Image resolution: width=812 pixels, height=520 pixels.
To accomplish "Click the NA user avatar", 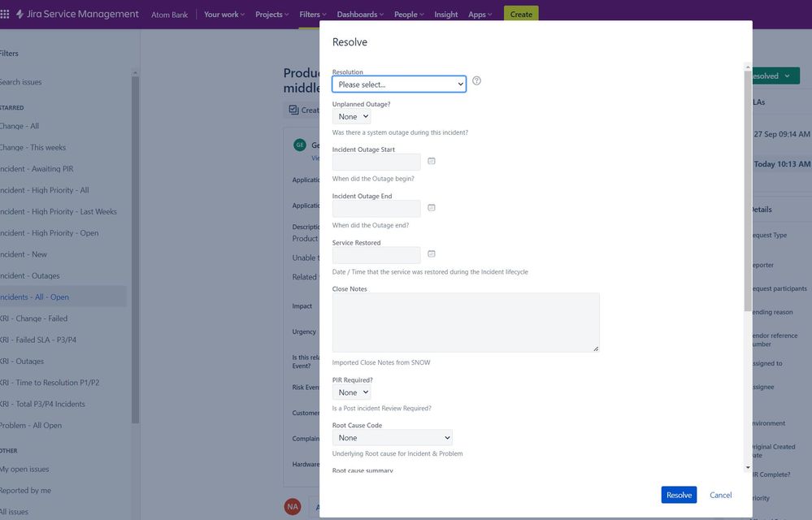I will click(x=293, y=506).
